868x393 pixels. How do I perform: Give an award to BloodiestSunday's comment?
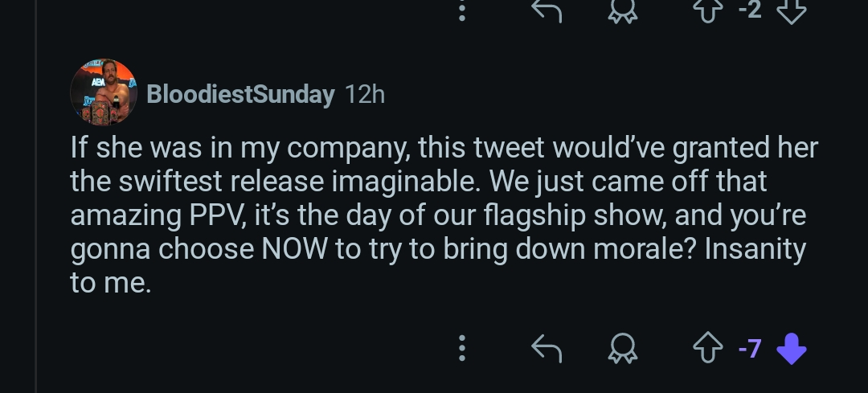click(620, 348)
